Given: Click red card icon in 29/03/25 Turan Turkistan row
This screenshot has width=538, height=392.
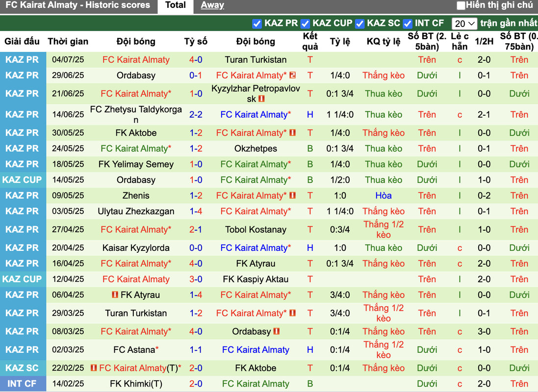Looking at the screenshot, I should 293,313.
